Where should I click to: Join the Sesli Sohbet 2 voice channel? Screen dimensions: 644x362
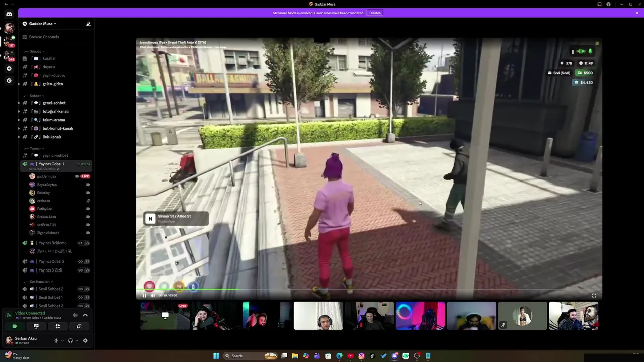pyautogui.click(x=55, y=289)
